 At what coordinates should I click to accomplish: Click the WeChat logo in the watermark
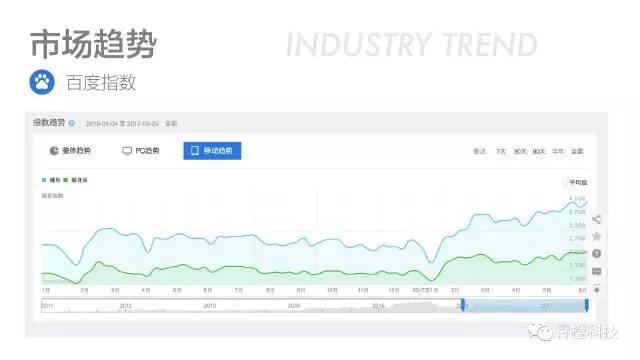click(x=540, y=331)
